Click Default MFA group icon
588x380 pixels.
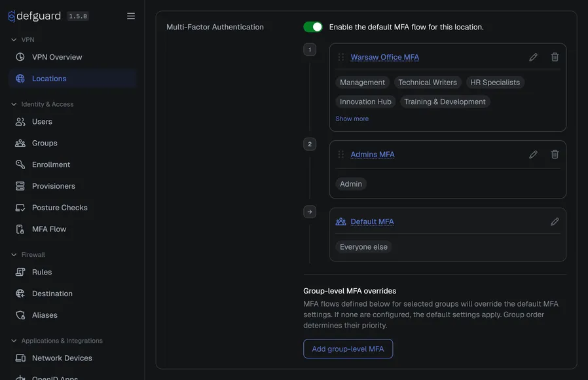coord(341,221)
